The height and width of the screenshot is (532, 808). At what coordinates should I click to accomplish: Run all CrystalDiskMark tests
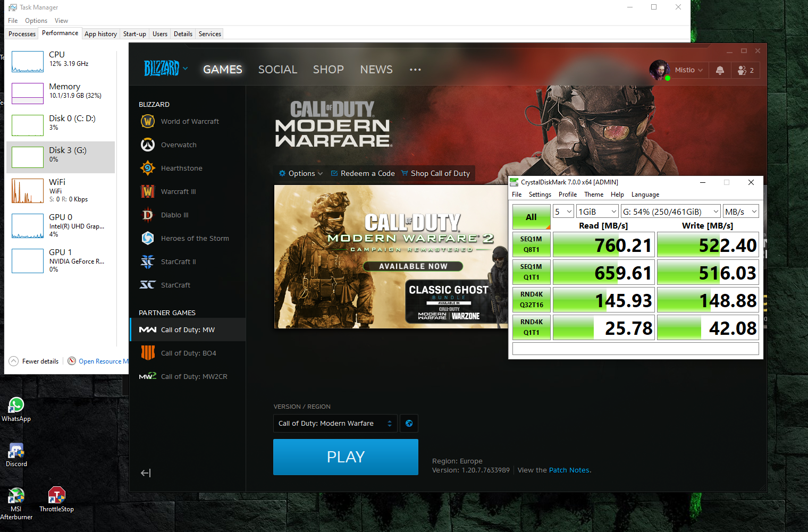tap(531, 217)
